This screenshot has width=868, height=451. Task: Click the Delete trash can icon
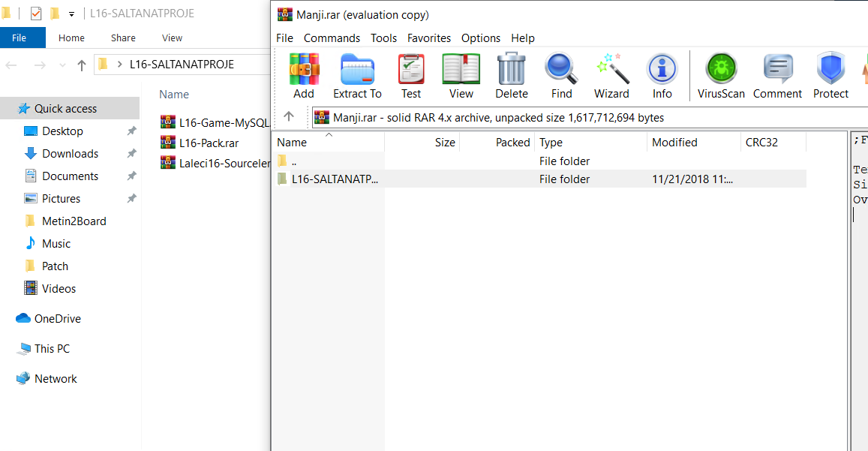[512, 76]
